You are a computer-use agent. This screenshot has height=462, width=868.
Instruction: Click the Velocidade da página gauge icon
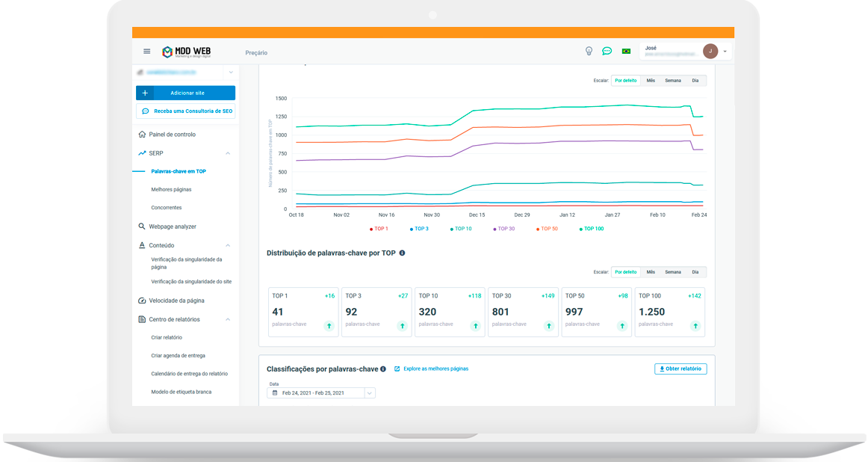[x=142, y=301]
